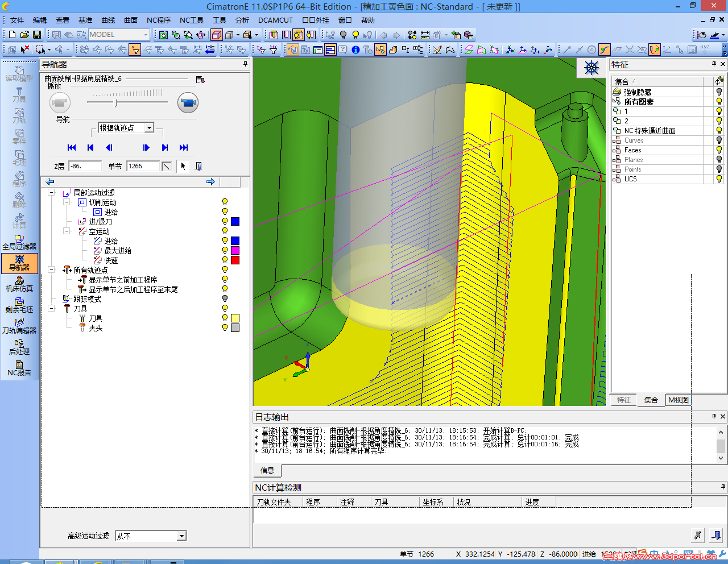728x564 pixels.
Task: Collapse the 所有轨迹点 tree node
Action: coord(51,270)
